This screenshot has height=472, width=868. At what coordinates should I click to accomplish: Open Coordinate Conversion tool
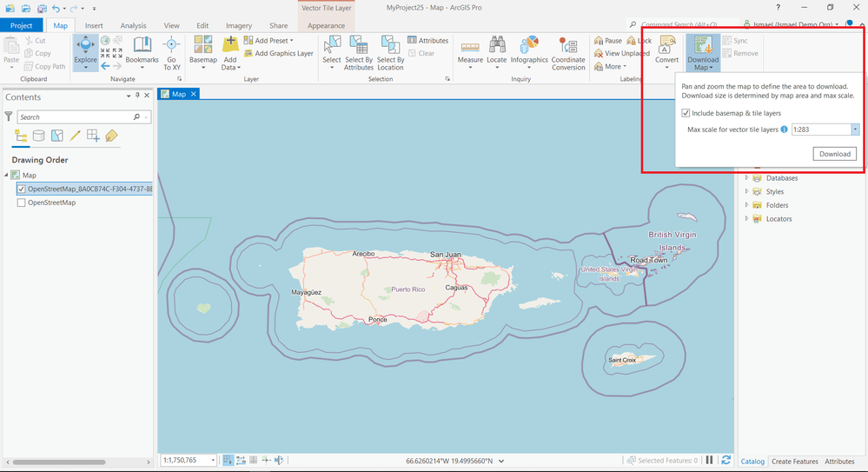pyautogui.click(x=568, y=53)
